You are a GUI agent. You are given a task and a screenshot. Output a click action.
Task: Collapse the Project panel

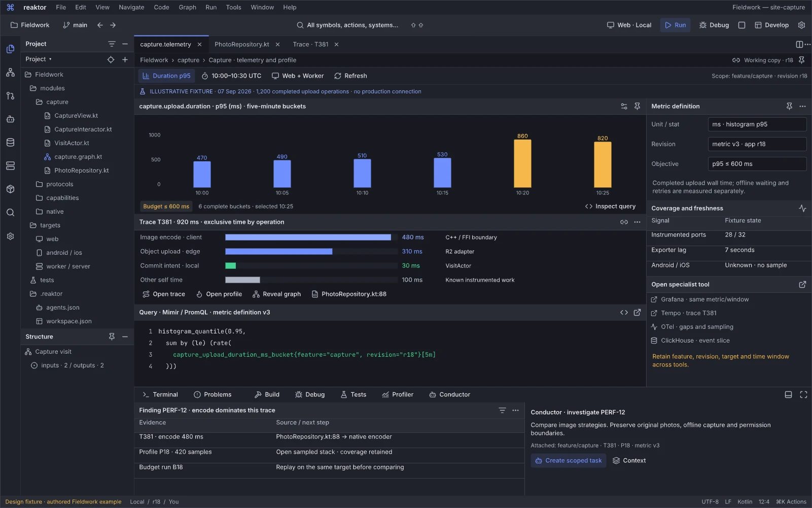click(x=125, y=44)
